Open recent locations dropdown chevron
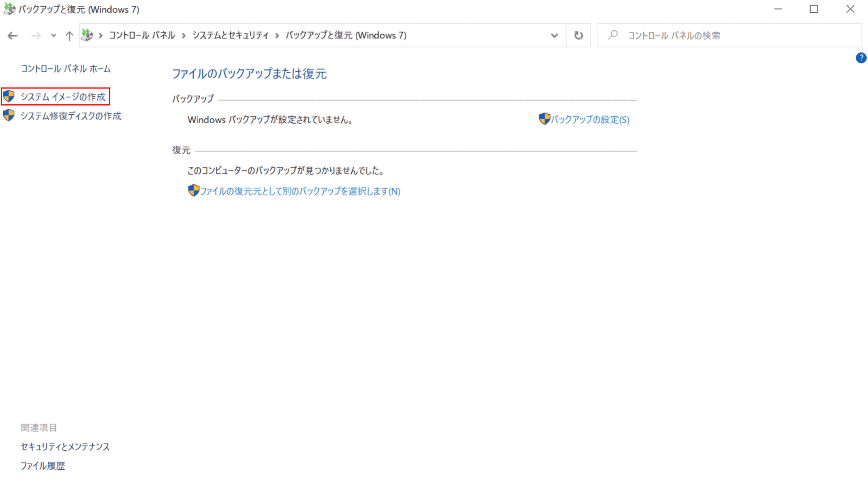The height and width of the screenshot is (481, 868). (54, 36)
